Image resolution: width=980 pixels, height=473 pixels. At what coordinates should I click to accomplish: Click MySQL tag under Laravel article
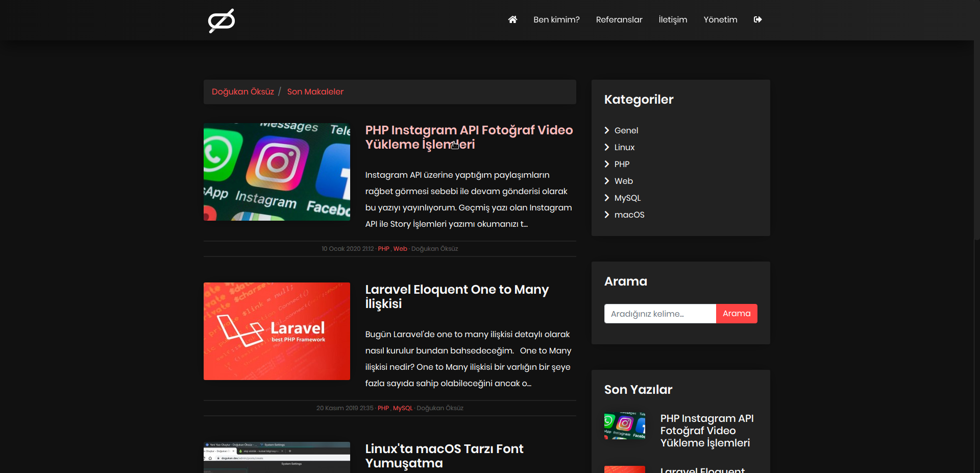403,408
